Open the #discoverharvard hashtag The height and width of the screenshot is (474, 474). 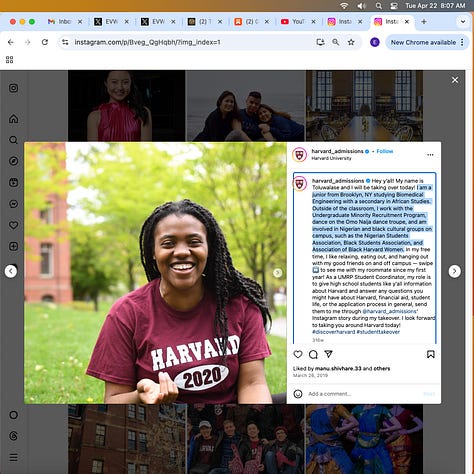(333, 332)
